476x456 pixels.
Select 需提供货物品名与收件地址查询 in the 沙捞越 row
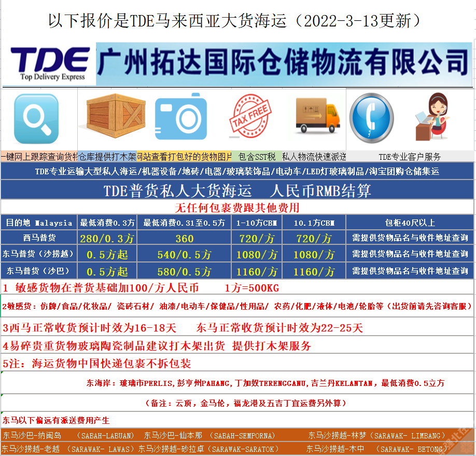coord(410,254)
